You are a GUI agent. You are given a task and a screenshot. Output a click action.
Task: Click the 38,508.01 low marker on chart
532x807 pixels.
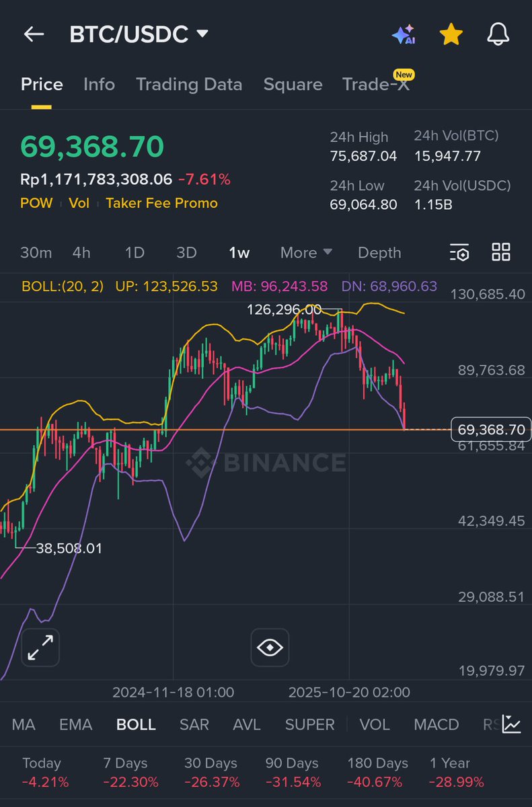[x=69, y=548]
